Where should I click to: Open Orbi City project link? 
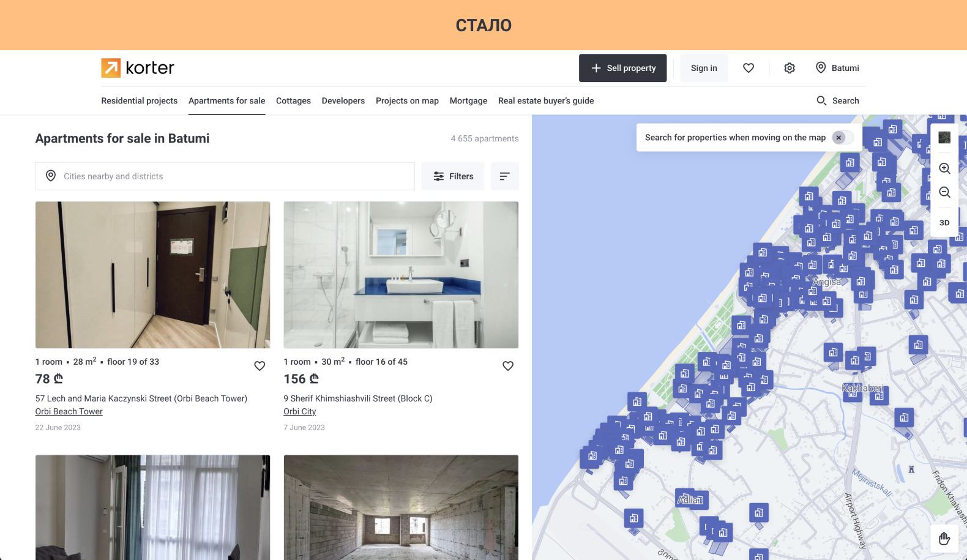tap(300, 411)
